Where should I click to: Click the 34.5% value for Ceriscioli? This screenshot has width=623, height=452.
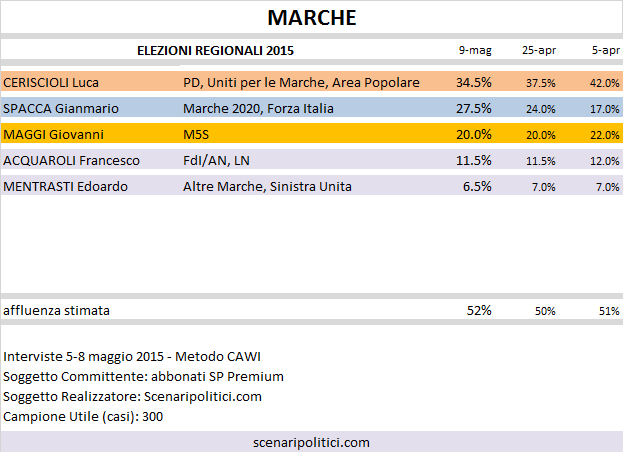(474, 83)
